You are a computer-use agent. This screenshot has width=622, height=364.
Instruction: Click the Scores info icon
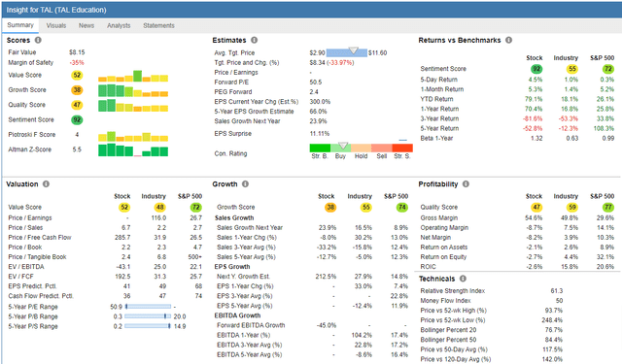[38, 40]
